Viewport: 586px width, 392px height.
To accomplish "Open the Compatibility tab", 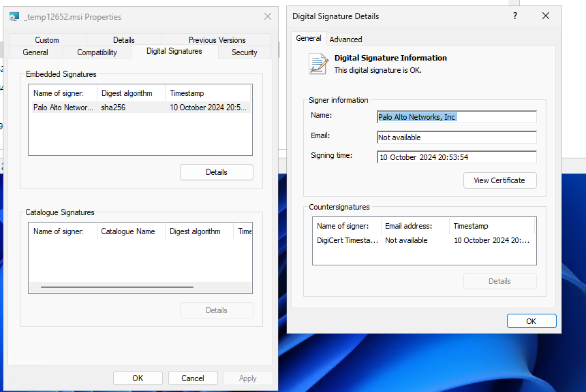I will tap(97, 52).
